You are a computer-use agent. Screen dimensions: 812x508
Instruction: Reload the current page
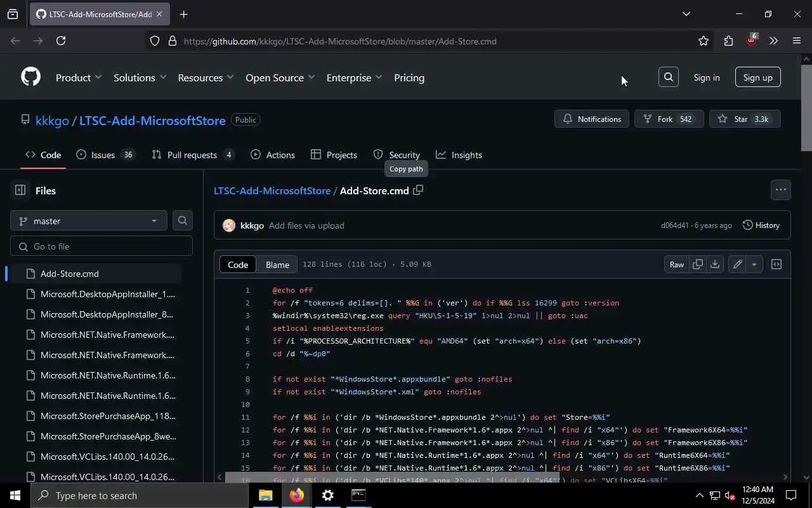pos(61,41)
